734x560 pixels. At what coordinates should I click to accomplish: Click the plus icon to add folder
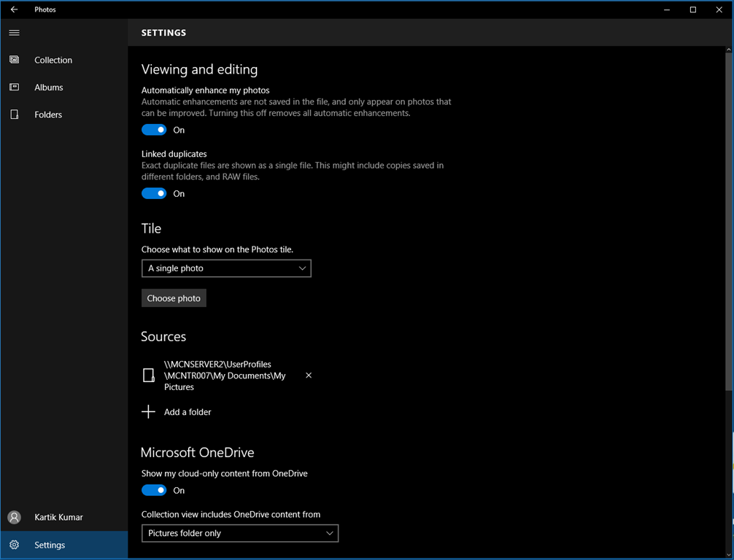(148, 412)
